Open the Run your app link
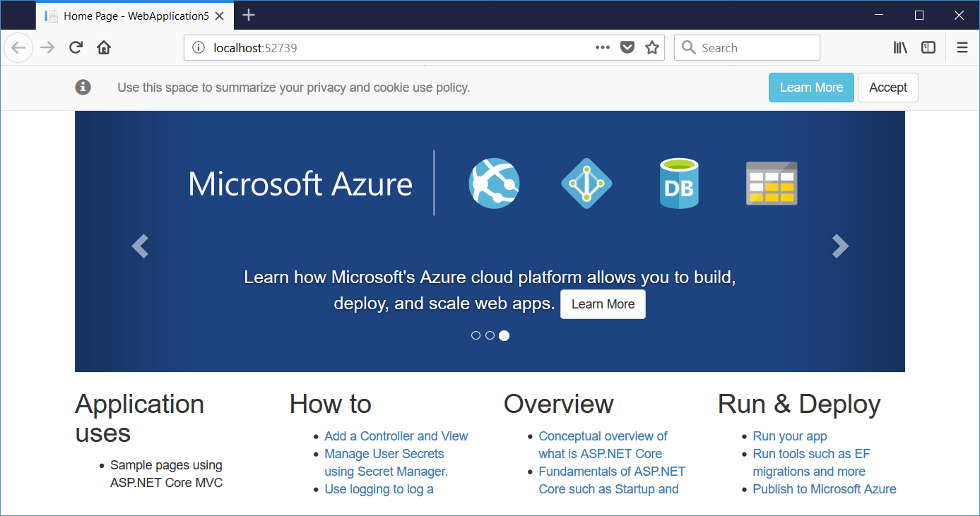980x516 pixels. pos(790,436)
